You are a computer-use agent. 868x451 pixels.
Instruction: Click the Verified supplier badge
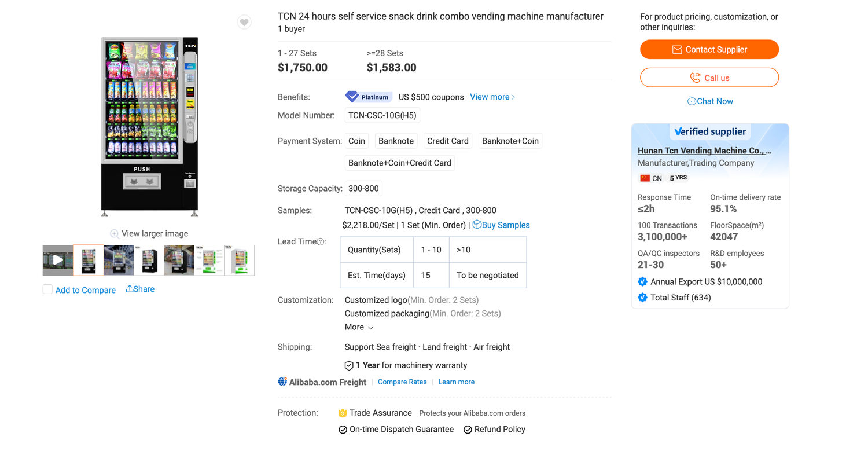[710, 131]
